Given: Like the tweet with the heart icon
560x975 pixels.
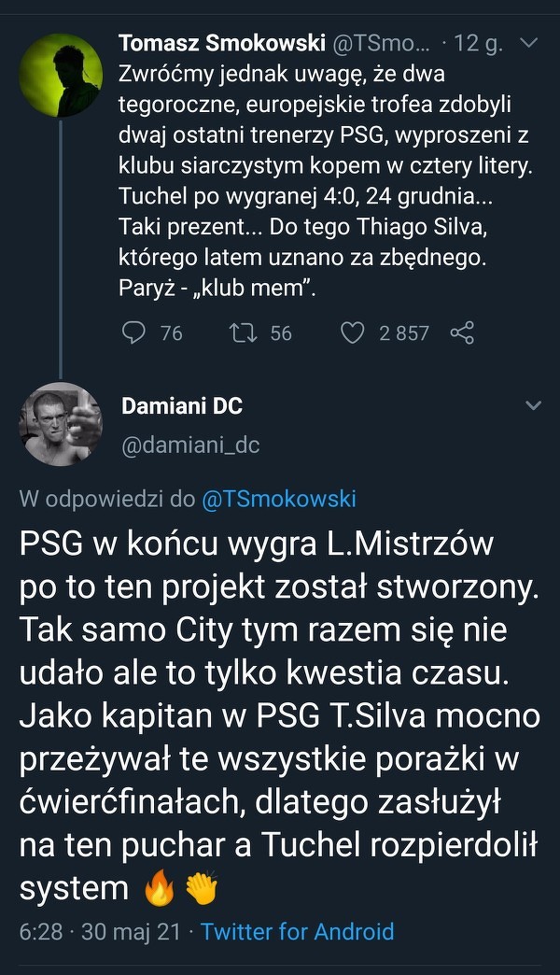Looking at the screenshot, I should pyautogui.click(x=351, y=332).
